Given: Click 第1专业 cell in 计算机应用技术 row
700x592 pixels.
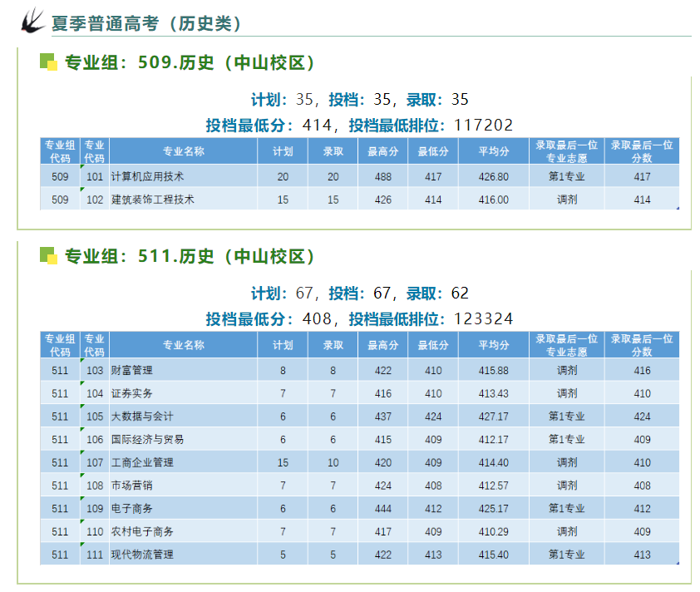Looking at the screenshot, I should tap(567, 177).
